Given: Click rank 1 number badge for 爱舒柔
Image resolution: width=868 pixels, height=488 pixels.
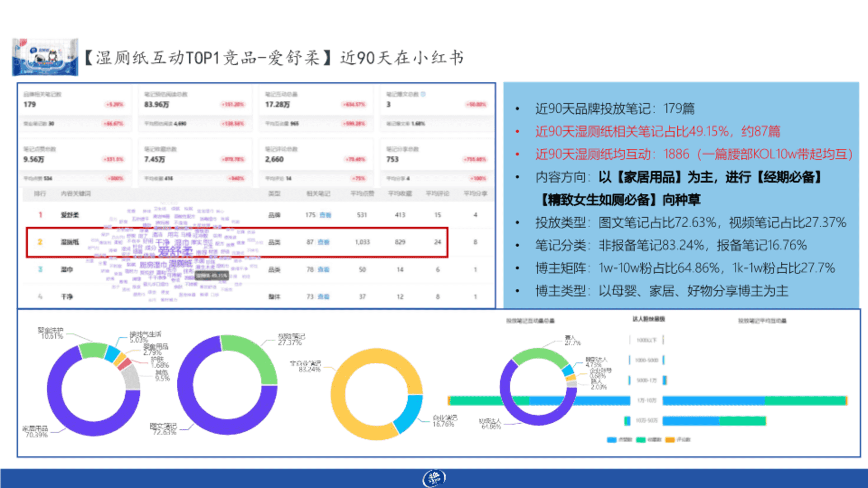Looking at the screenshot, I should tap(40, 215).
